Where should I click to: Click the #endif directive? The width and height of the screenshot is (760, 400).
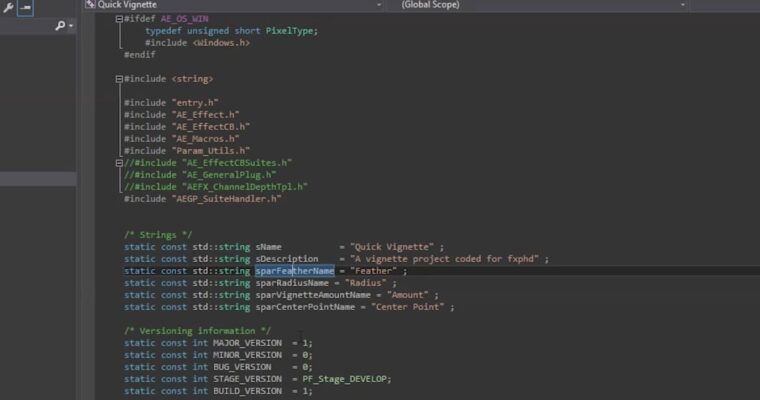coord(140,55)
